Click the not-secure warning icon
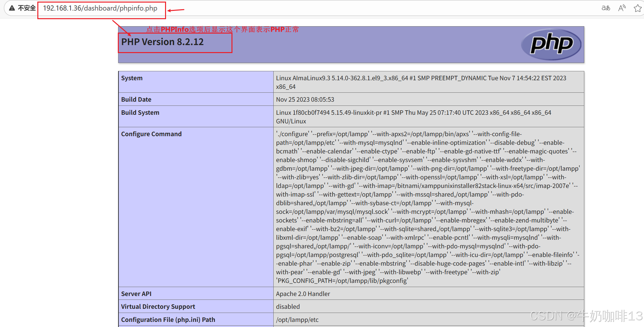 click(12, 8)
